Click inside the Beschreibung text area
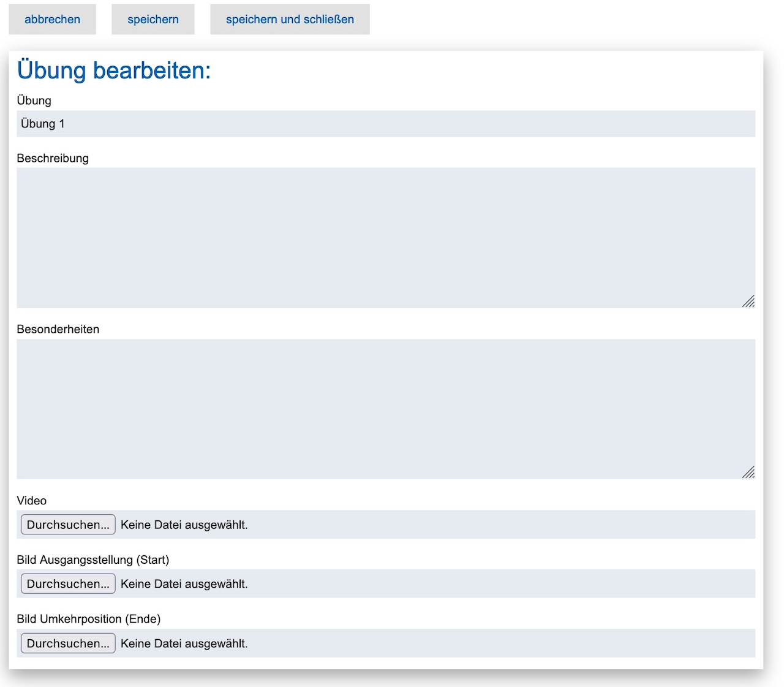Image resolution: width=784 pixels, height=687 pixels. pos(386,238)
